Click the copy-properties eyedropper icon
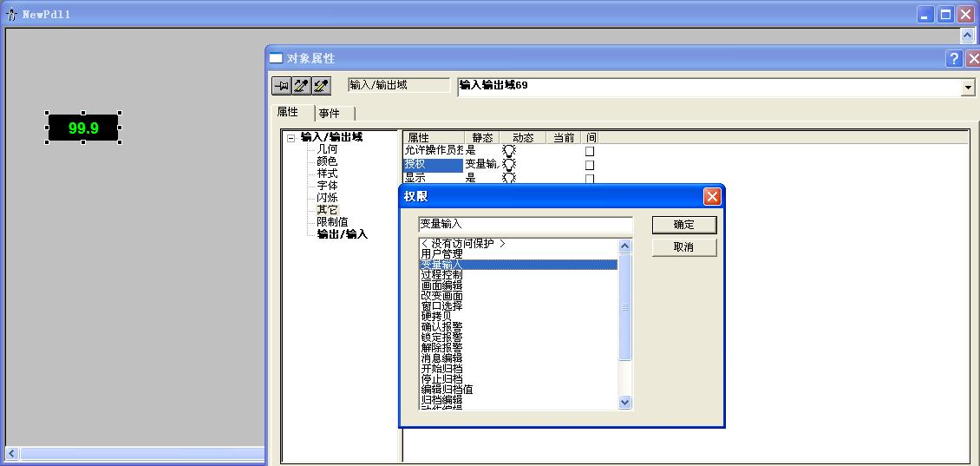 click(301, 86)
